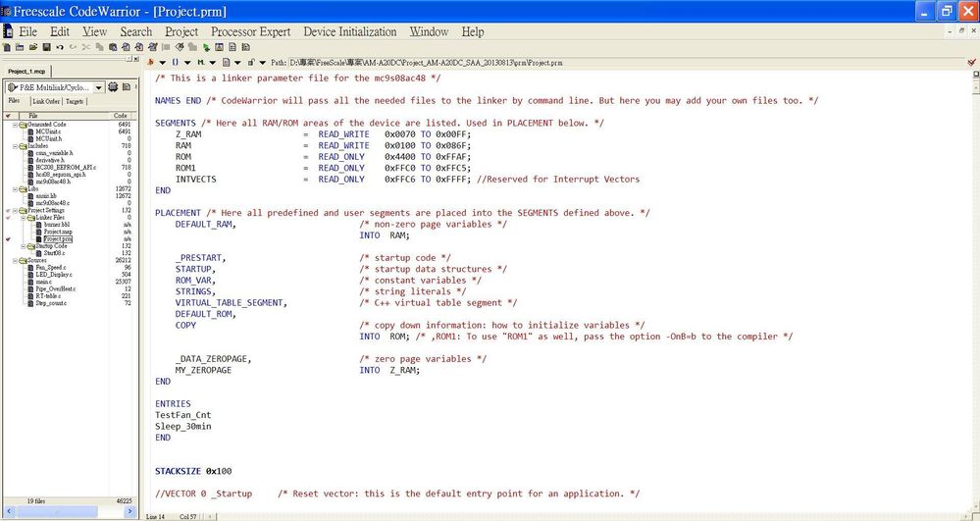Screen dimensions: 980x521
Task: Open dropdown arrow next to markers M icon
Action: tap(213, 63)
